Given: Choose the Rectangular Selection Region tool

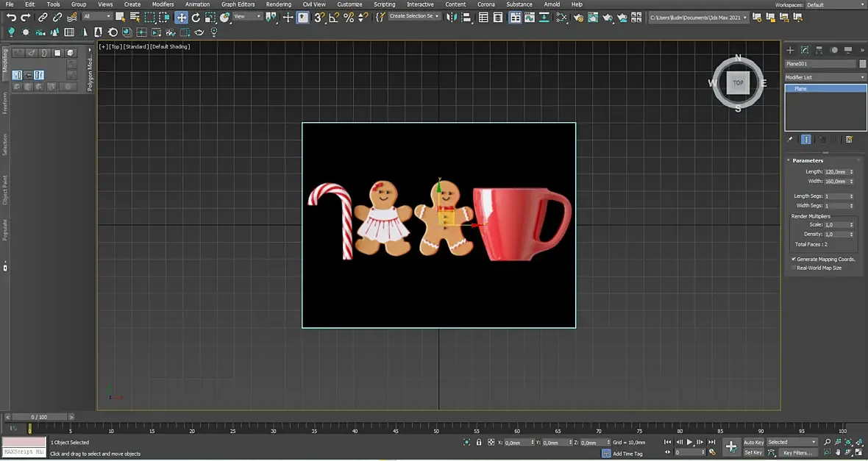Looking at the screenshot, I should [x=150, y=17].
